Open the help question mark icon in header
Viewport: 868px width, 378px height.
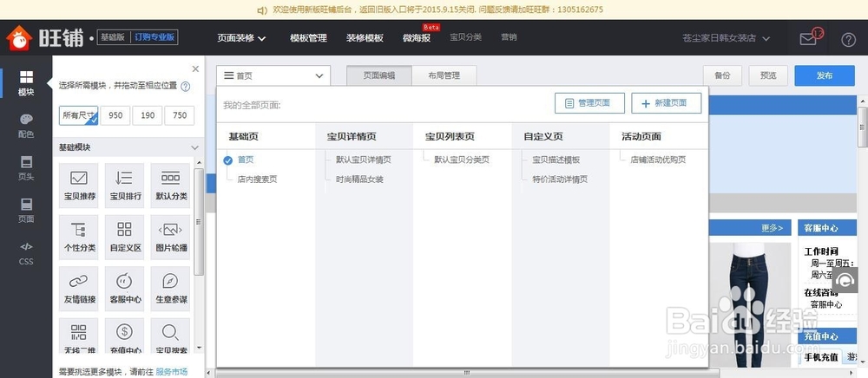[x=848, y=40]
